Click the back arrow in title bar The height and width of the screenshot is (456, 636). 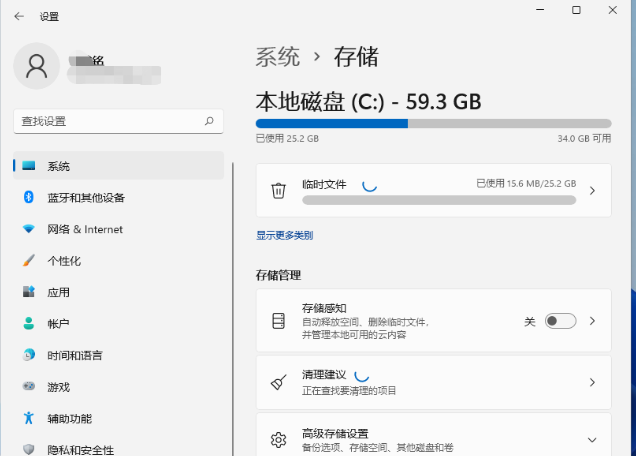pyautogui.click(x=19, y=16)
